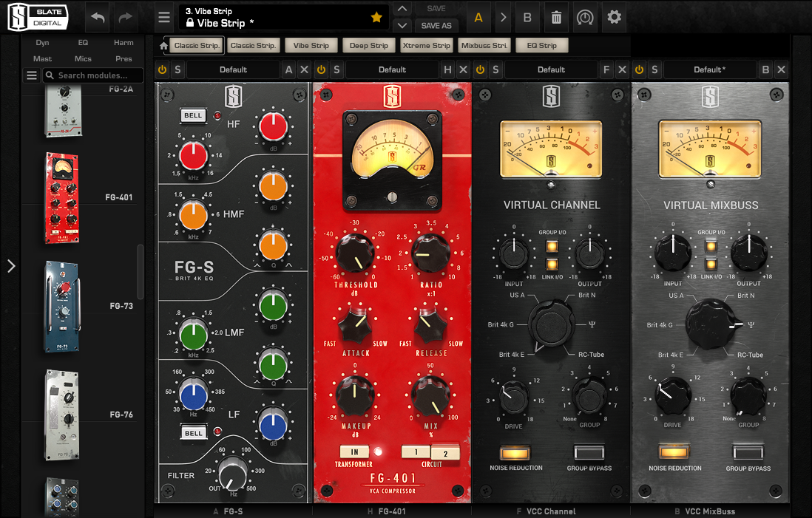Toggle Noise Reduction on Virtual Channel
812x518 pixels.
pyautogui.click(x=515, y=452)
